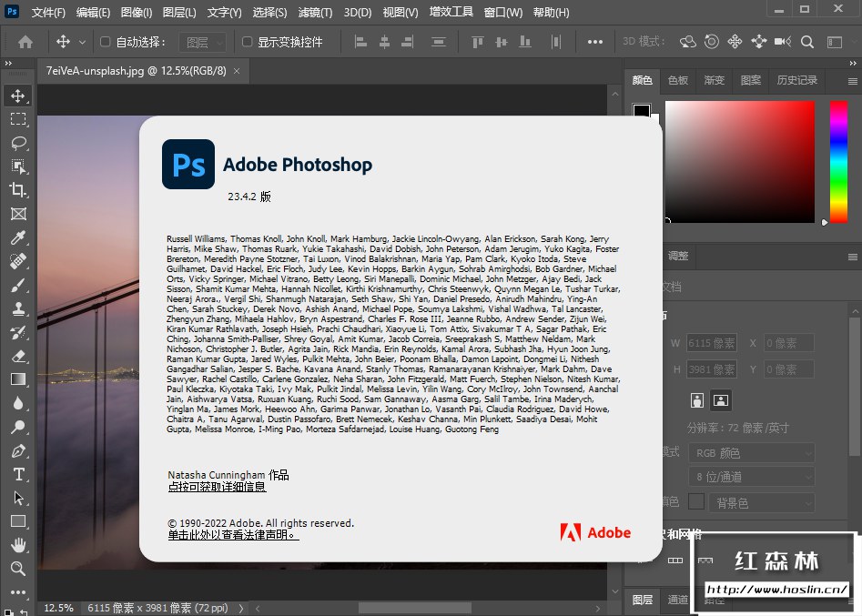
Task: Select the Horizontal Type tool
Action: (x=18, y=474)
